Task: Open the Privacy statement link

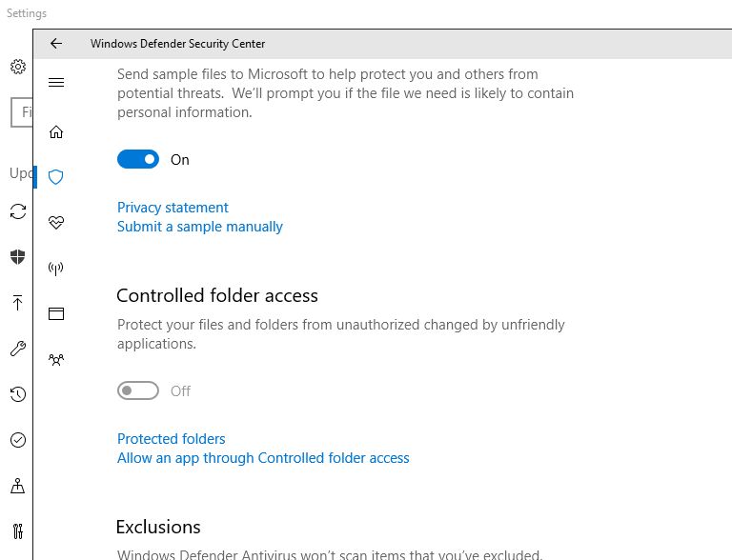Action: [x=173, y=208]
